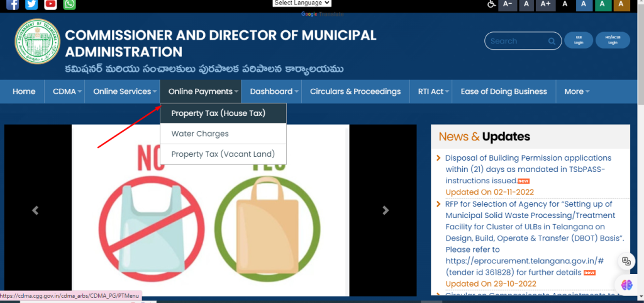
Task: Open the Facebook social icon
Action: (13, 4)
